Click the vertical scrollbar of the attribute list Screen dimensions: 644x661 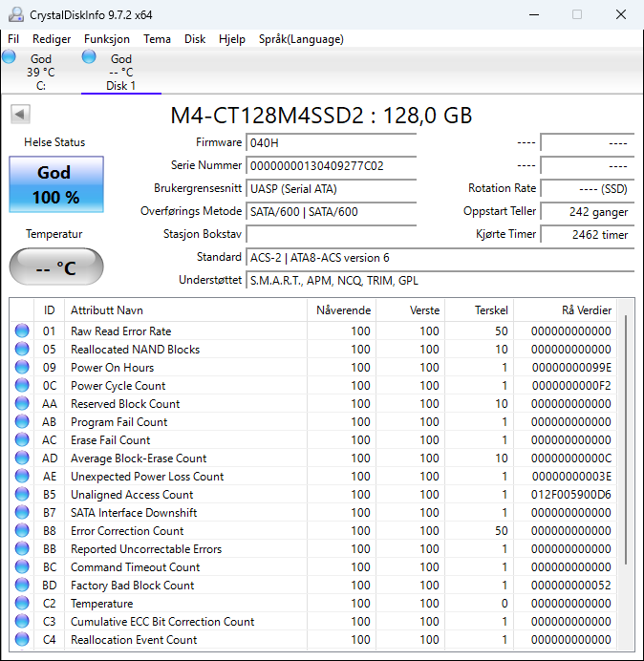[626, 440]
